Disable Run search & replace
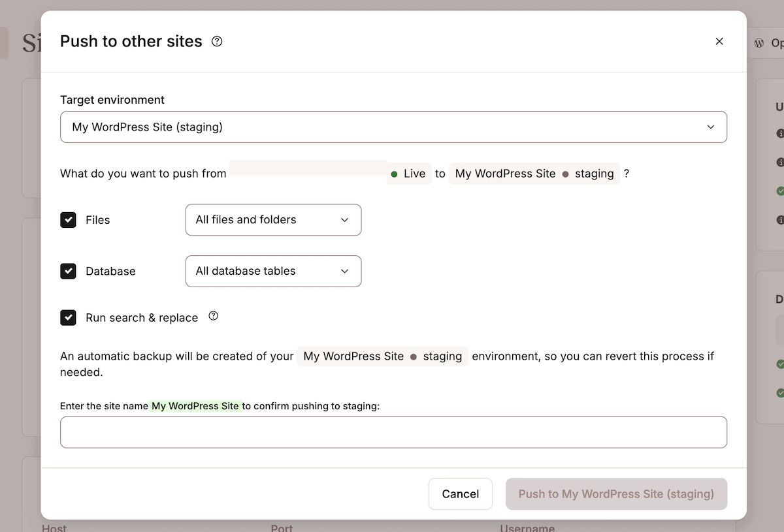 (x=68, y=318)
